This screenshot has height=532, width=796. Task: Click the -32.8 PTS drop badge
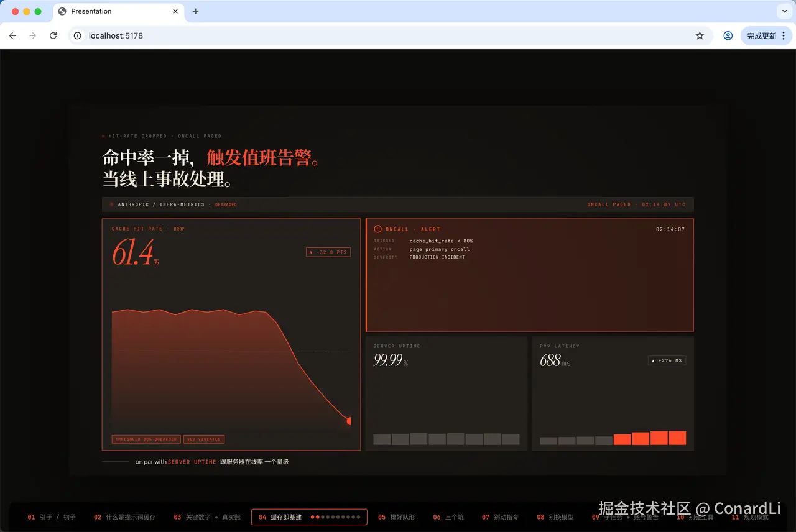pyautogui.click(x=328, y=252)
